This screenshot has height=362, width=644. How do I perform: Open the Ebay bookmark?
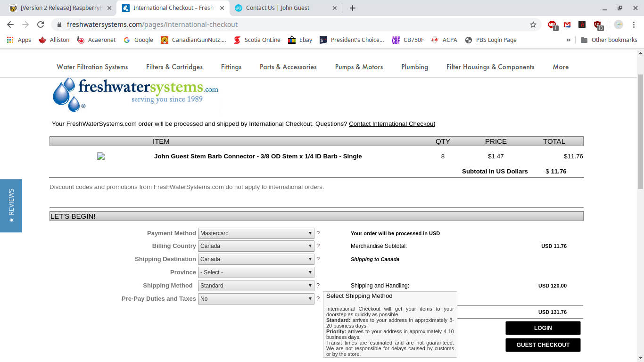tap(300, 40)
